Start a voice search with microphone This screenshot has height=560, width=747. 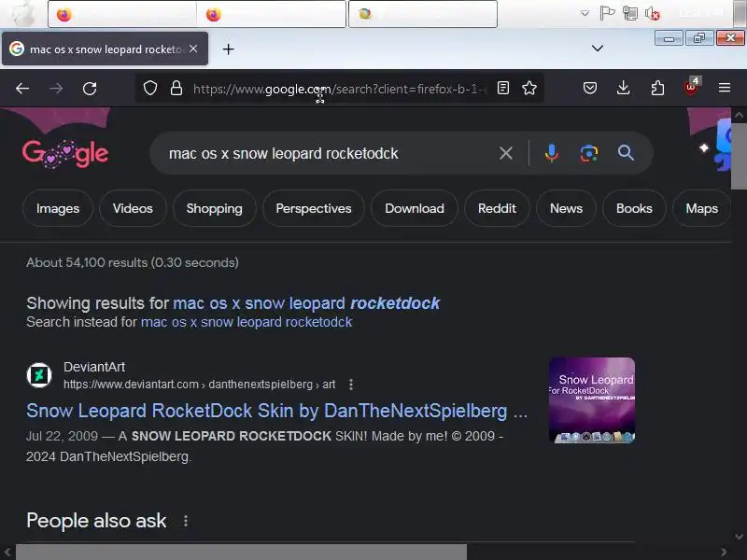point(552,153)
